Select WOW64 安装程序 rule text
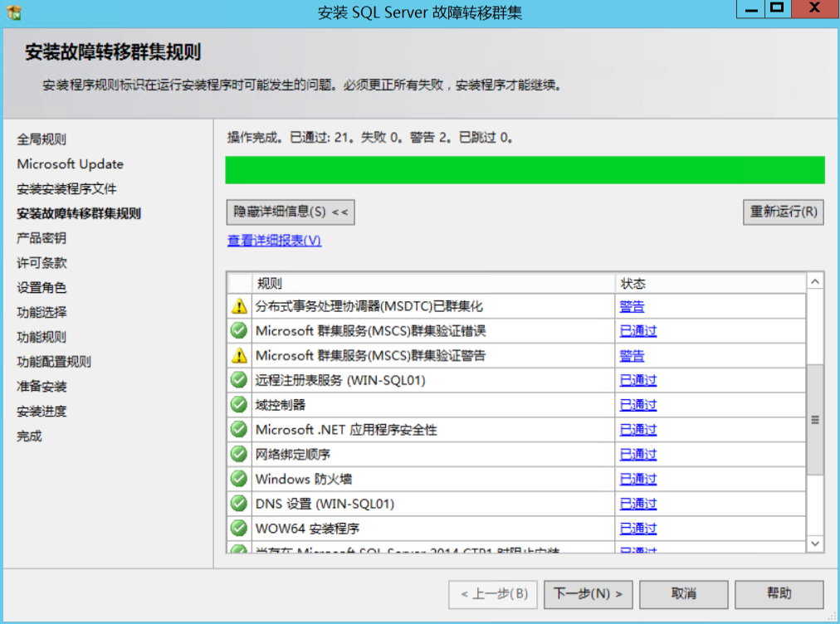Screen dimensions: 840x624 click(x=307, y=528)
